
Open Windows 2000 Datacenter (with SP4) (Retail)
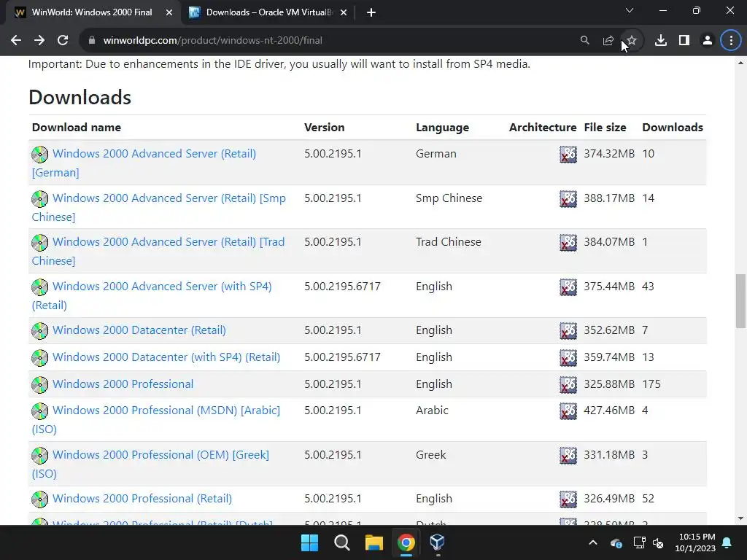pos(166,357)
